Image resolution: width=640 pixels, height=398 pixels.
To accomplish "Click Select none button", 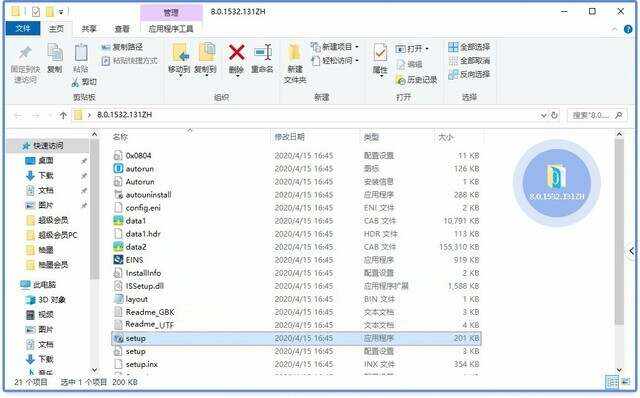I will [469, 61].
